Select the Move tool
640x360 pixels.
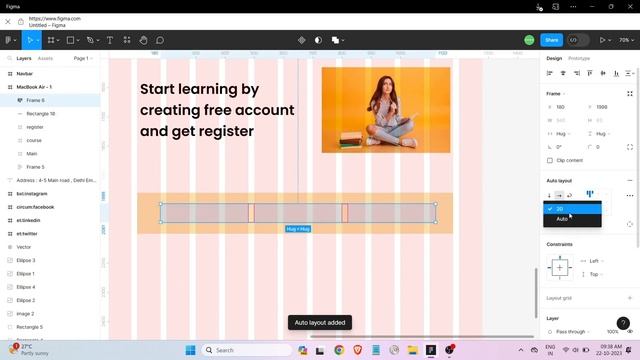point(29,40)
